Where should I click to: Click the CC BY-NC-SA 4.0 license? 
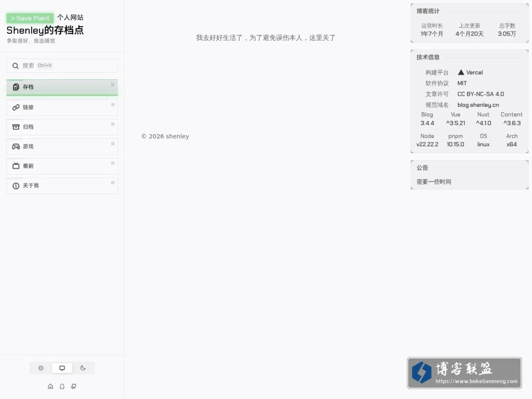pyautogui.click(x=481, y=94)
